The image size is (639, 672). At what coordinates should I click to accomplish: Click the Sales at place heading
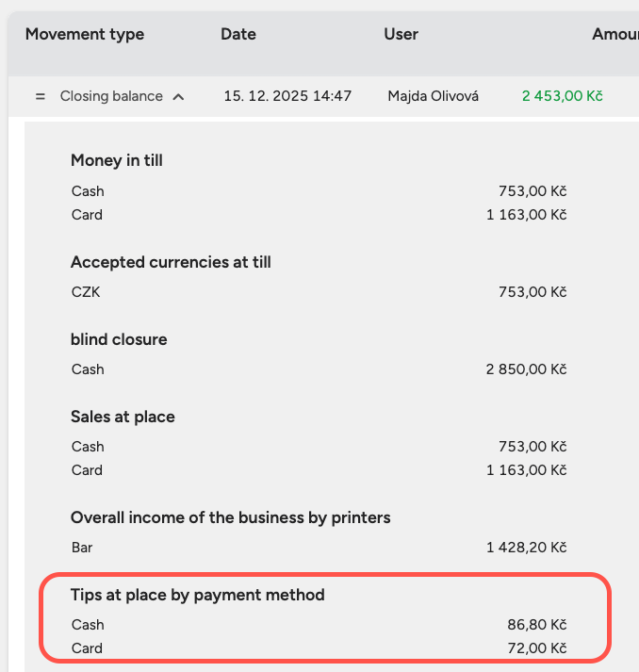pos(123,417)
